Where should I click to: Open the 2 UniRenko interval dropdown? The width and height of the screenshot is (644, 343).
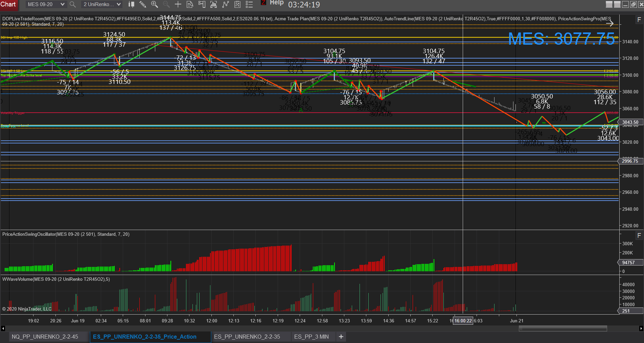coord(101,4)
